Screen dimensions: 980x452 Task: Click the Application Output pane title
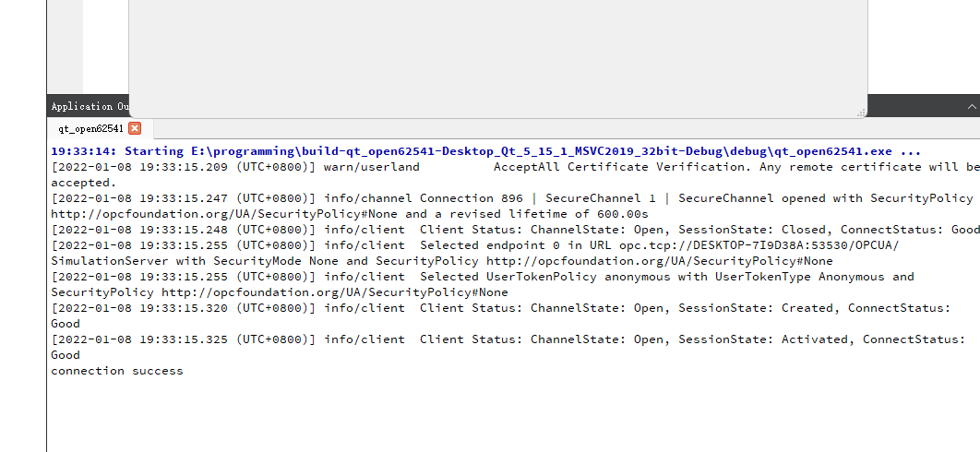(x=90, y=106)
